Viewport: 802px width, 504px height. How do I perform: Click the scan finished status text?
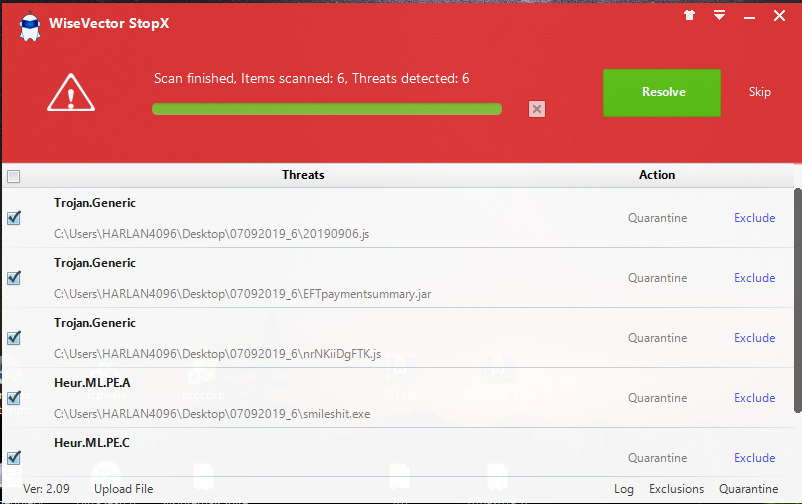point(311,78)
